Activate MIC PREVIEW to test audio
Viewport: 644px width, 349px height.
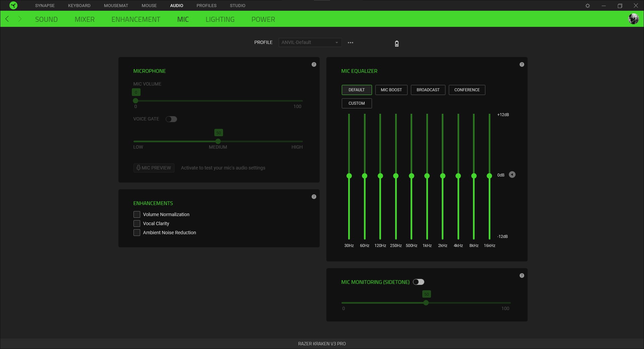click(x=154, y=168)
